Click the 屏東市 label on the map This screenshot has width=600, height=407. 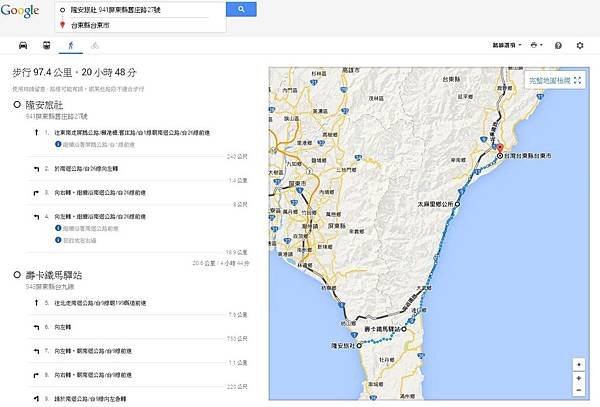pos(297,183)
